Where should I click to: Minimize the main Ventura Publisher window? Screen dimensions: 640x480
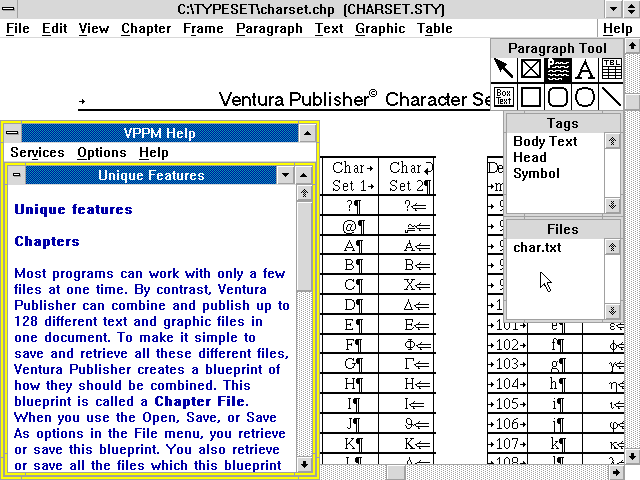[613, 9]
